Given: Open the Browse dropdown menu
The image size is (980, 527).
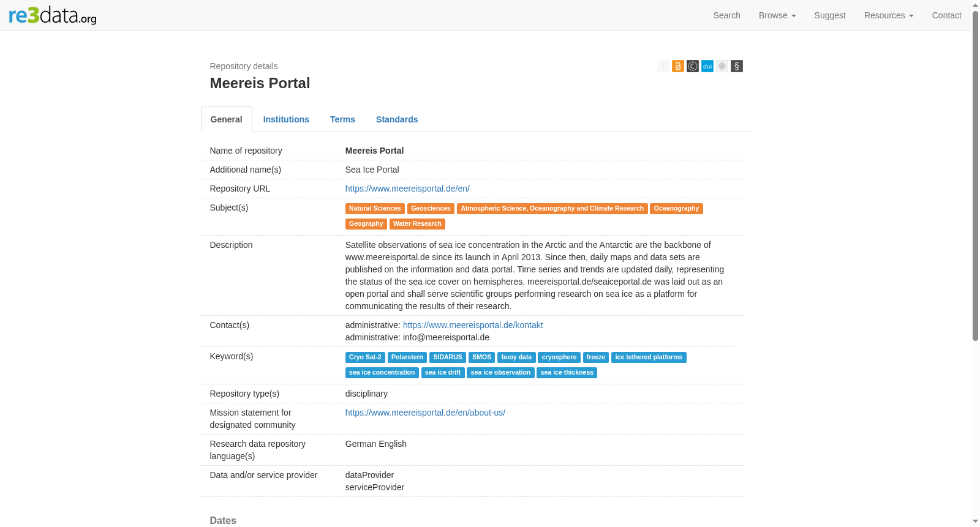Looking at the screenshot, I should [777, 15].
